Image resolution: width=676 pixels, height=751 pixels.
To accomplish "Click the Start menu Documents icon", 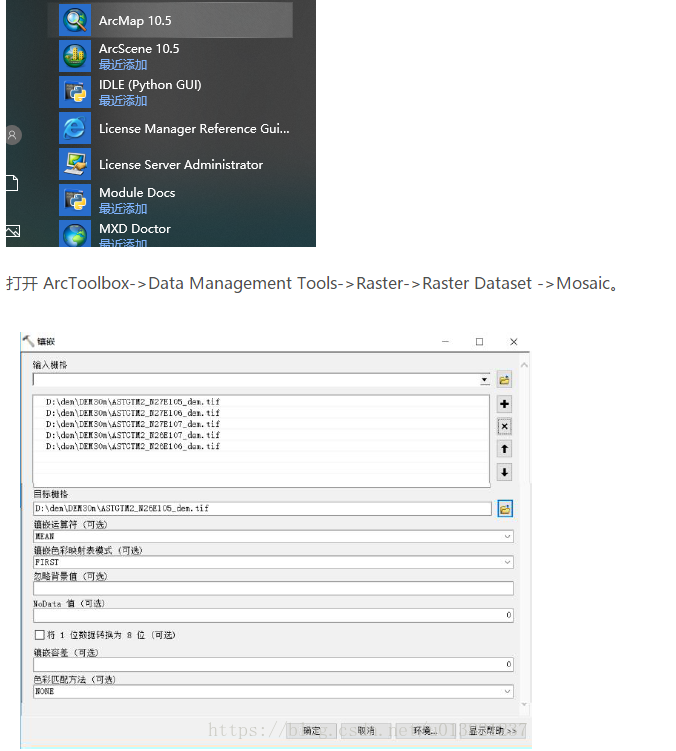I will tap(12, 183).
